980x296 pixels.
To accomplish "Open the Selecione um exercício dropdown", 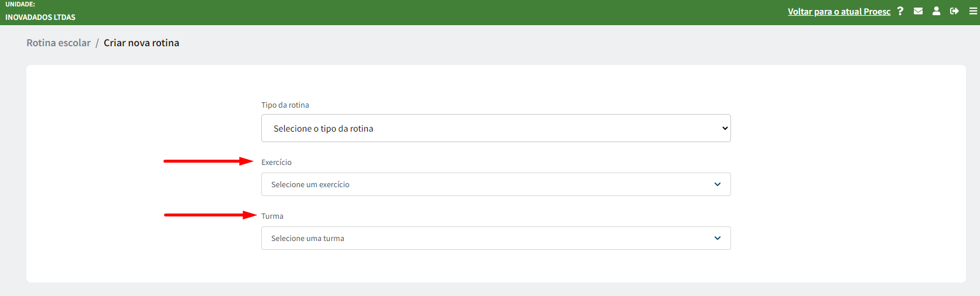I will click(496, 184).
